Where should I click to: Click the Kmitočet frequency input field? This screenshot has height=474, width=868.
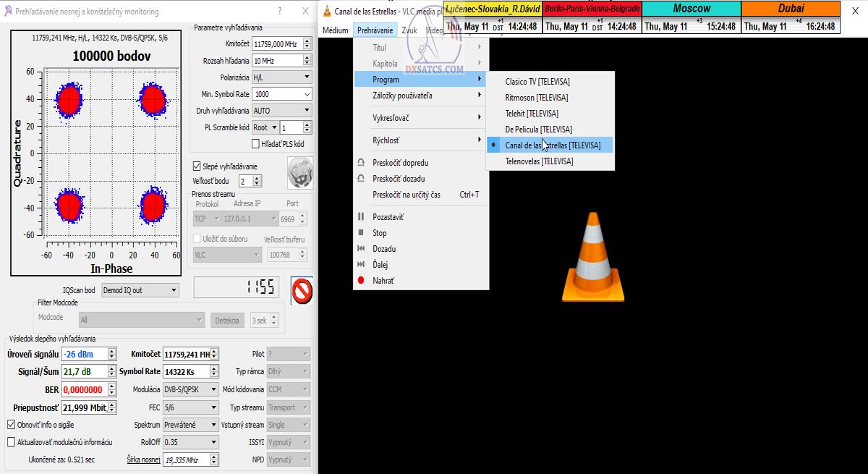click(276, 44)
